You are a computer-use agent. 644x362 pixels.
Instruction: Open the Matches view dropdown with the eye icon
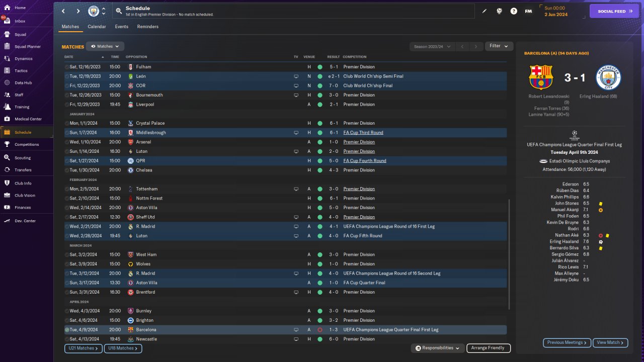(105, 46)
